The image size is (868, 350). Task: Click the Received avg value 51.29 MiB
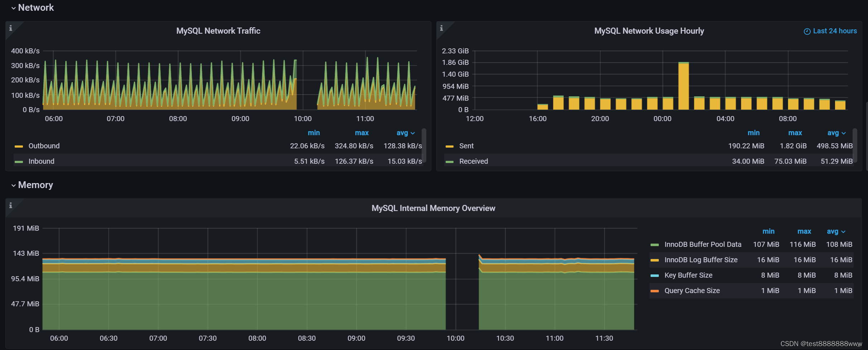click(x=836, y=161)
